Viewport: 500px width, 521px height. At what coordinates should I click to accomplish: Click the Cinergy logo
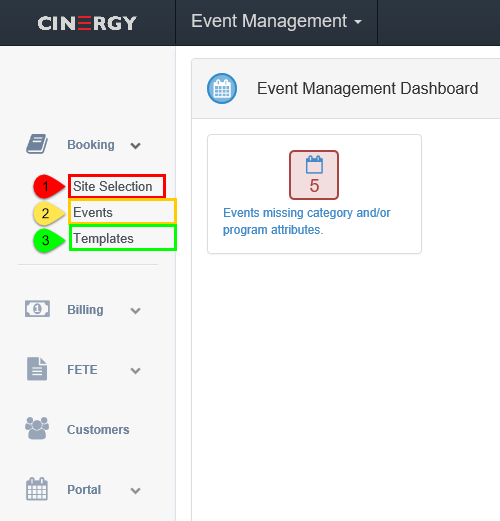coord(87,23)
